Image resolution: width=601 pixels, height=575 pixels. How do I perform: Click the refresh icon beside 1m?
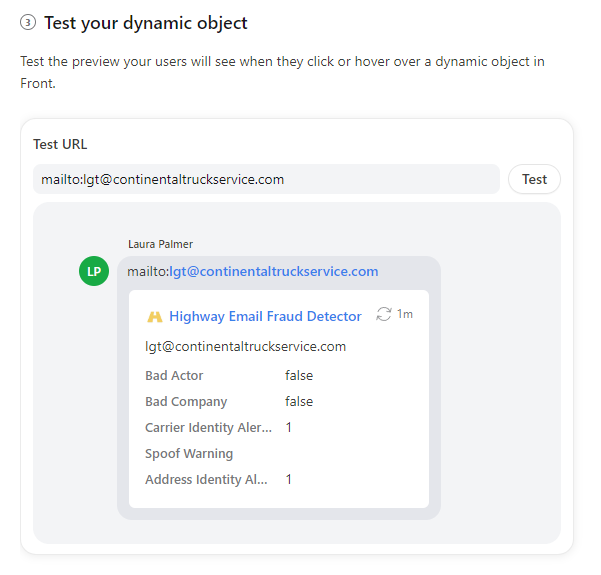click(x=384, y=314)
